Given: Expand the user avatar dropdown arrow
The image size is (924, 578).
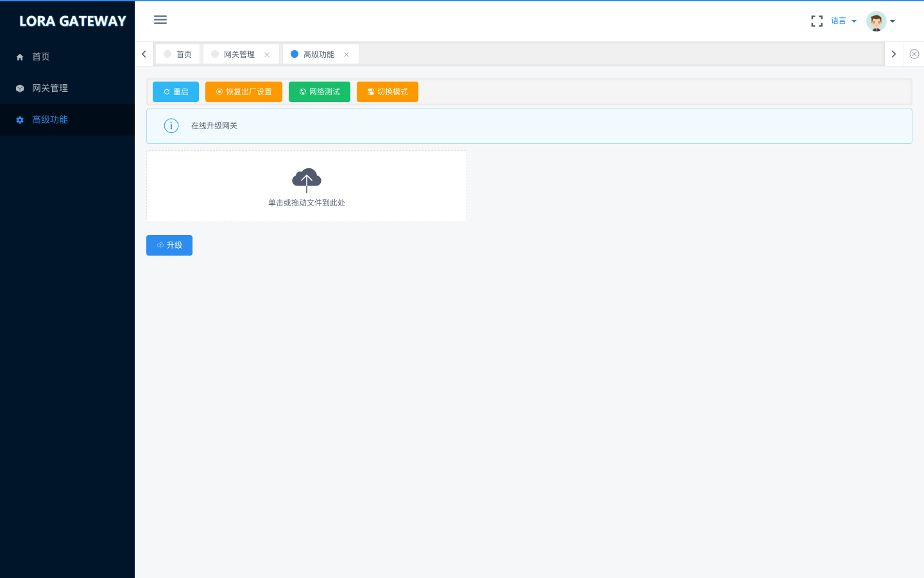Looking at the screenshot, I should point(893,21).
